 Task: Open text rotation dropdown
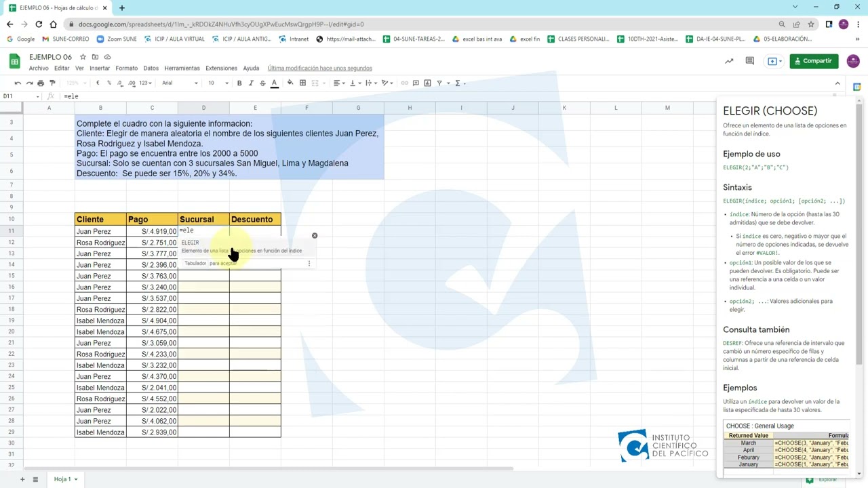pyautogui.click(x=387, y=83)
